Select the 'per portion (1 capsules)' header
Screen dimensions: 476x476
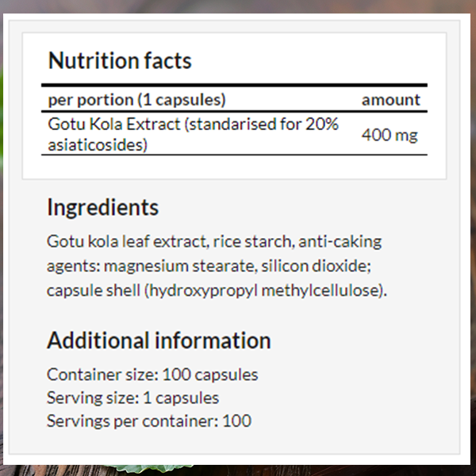tap(137, 100)
